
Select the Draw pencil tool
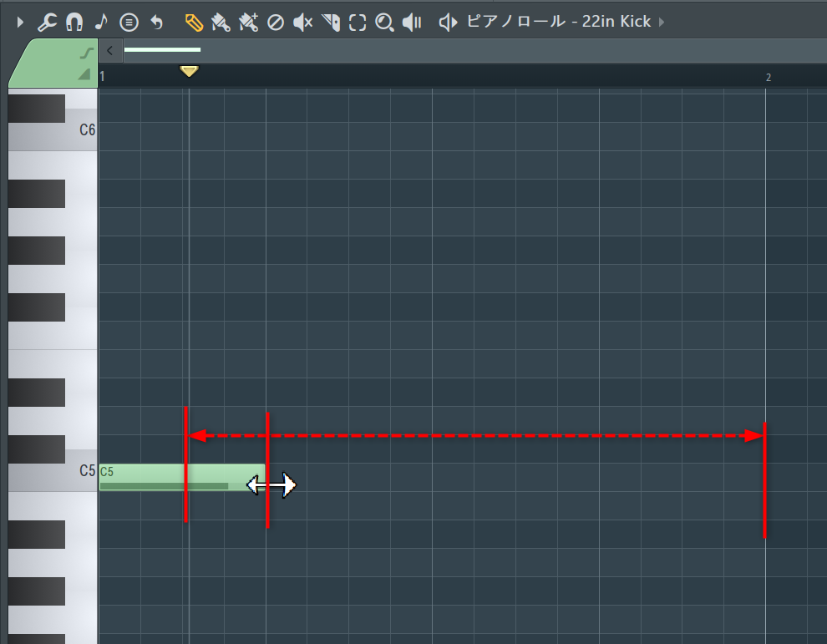(x=194, y=23)
